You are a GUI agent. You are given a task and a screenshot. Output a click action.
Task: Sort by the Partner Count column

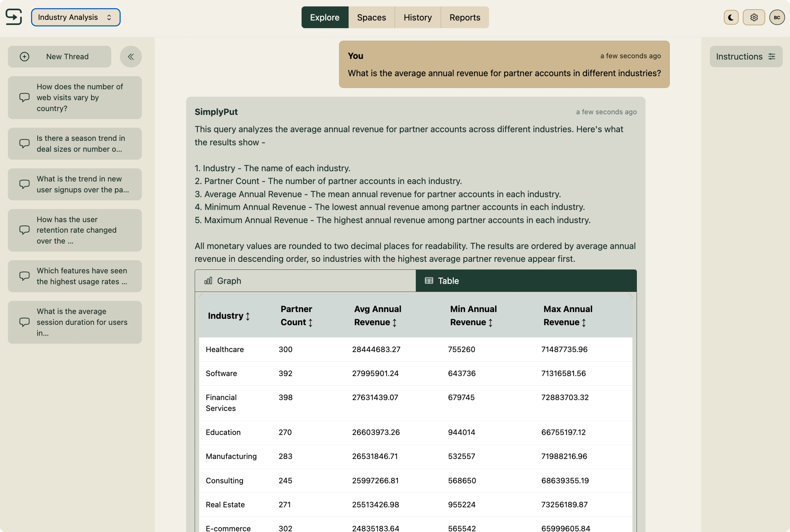[297, 316]
